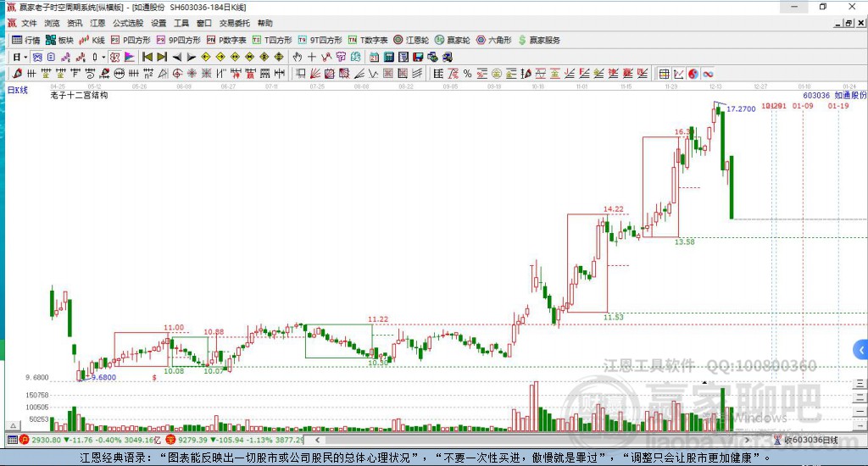Image resolution: width=868 pixels, height=466 pixels.
Task: Switch to the K线 chart view
Action: pyautogui.click(x=92, y=40)
